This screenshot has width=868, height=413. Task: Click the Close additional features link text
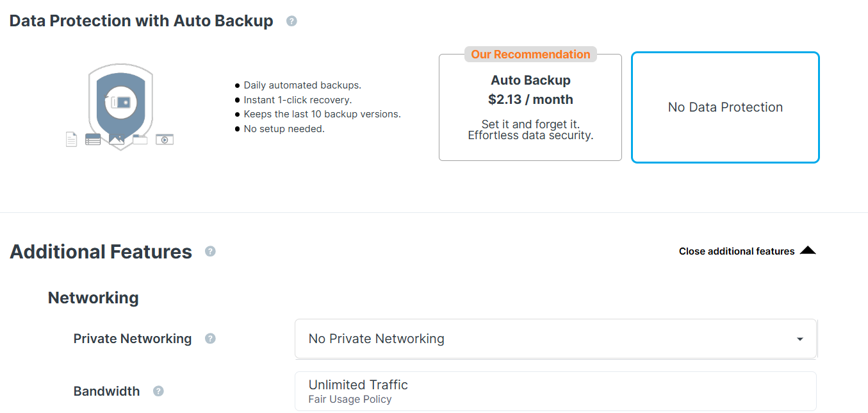[x=737, y=251]
